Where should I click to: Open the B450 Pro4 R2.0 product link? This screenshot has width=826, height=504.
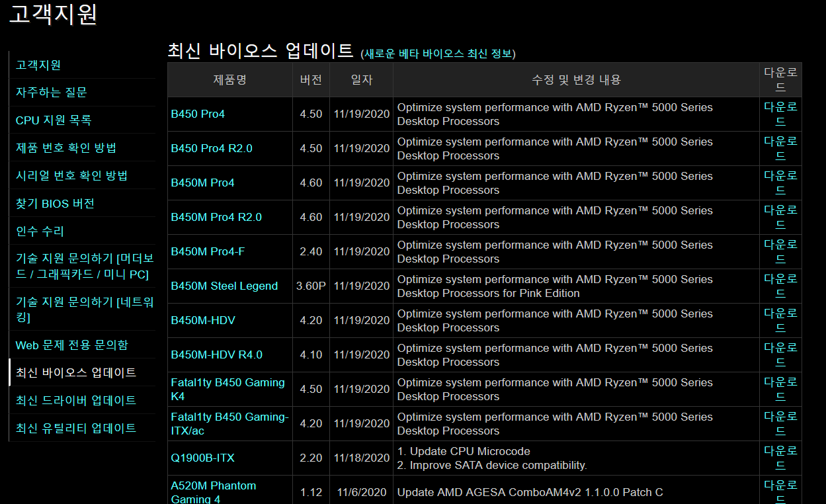pyautogui.click(x=212, y=148)
